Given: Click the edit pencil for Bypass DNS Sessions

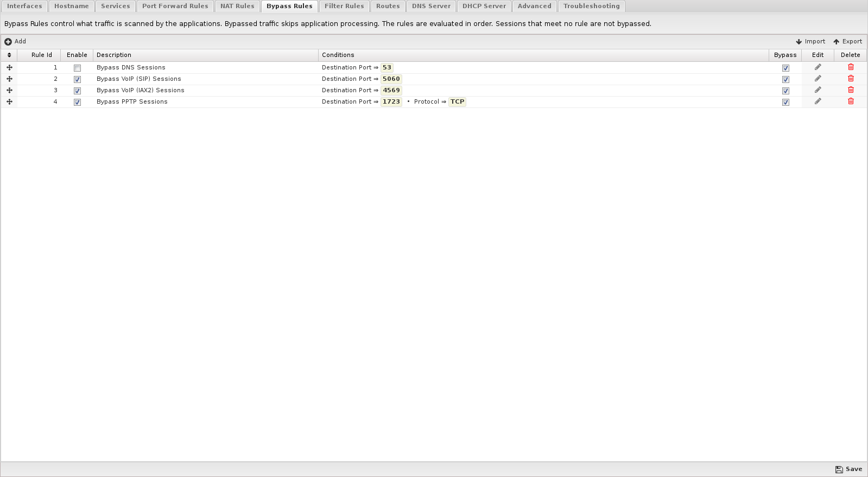Looking at the screenshot, I should point(818,67).
